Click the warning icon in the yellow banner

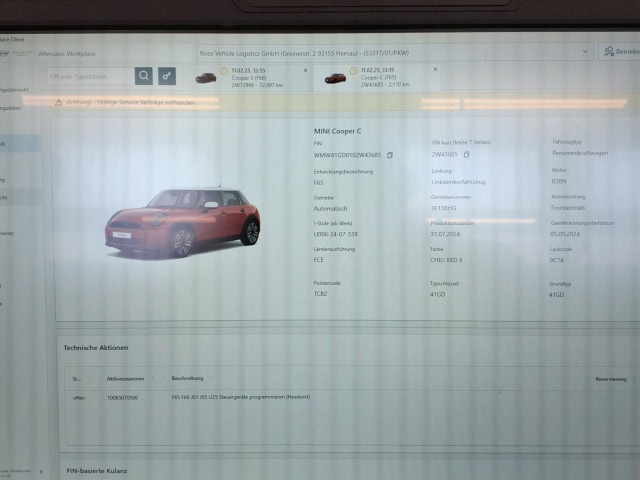click(x=59, y=102)
